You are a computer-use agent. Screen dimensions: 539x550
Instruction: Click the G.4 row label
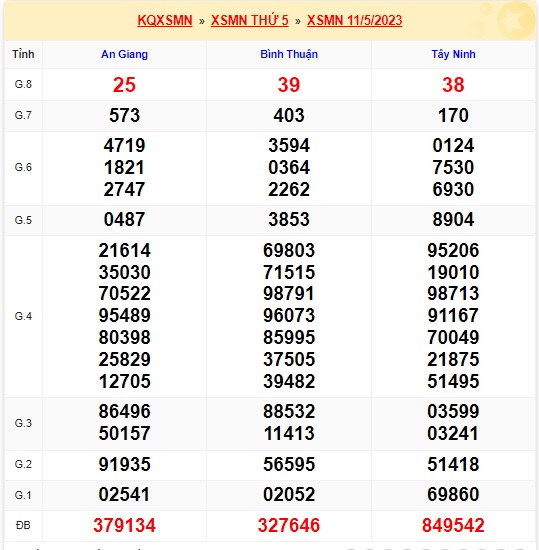coord(23,316)
